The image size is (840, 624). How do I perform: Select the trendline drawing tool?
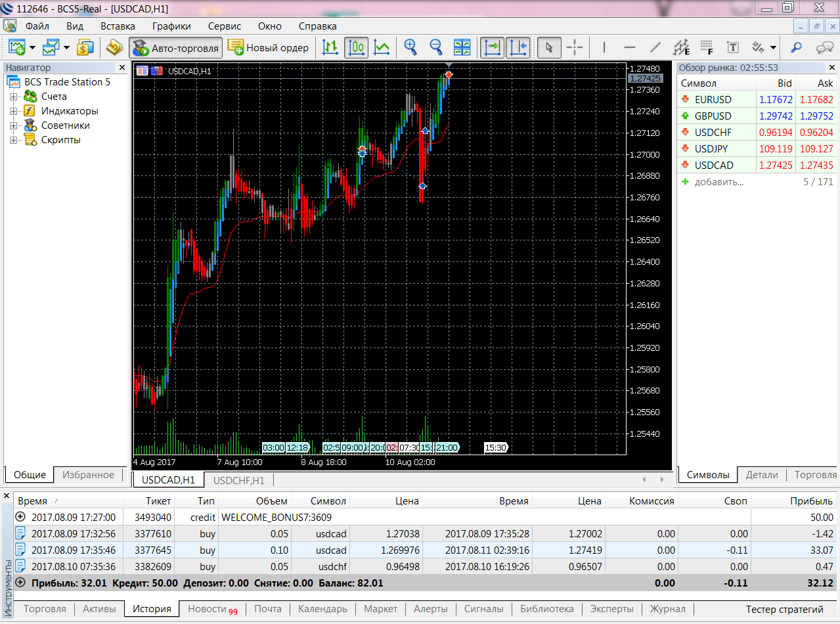(655, 47)
